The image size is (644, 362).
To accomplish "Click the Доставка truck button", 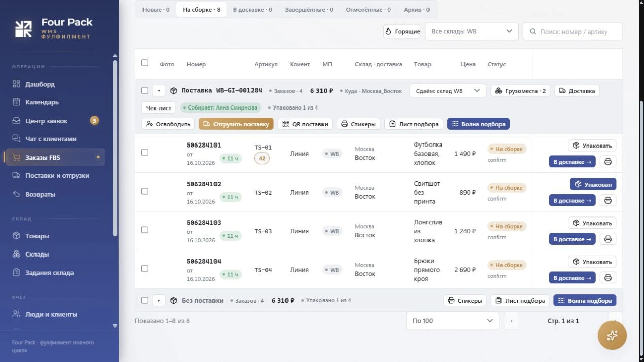I will tap(577, 91).
